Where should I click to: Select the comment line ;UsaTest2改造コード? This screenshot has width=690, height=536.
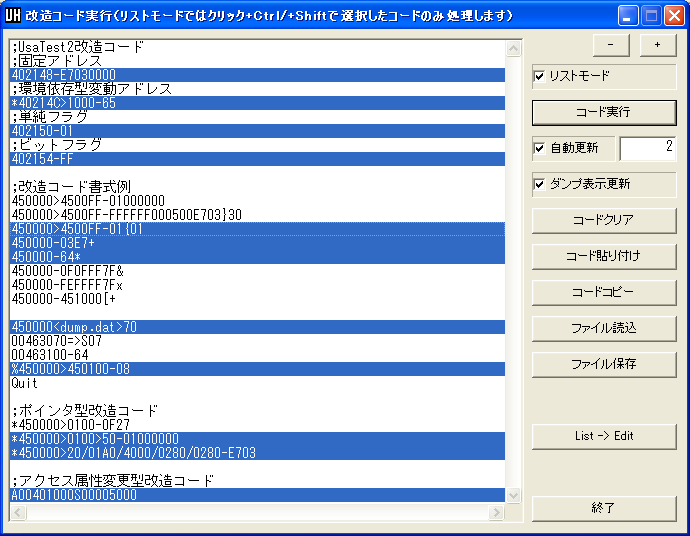[257, 47]
